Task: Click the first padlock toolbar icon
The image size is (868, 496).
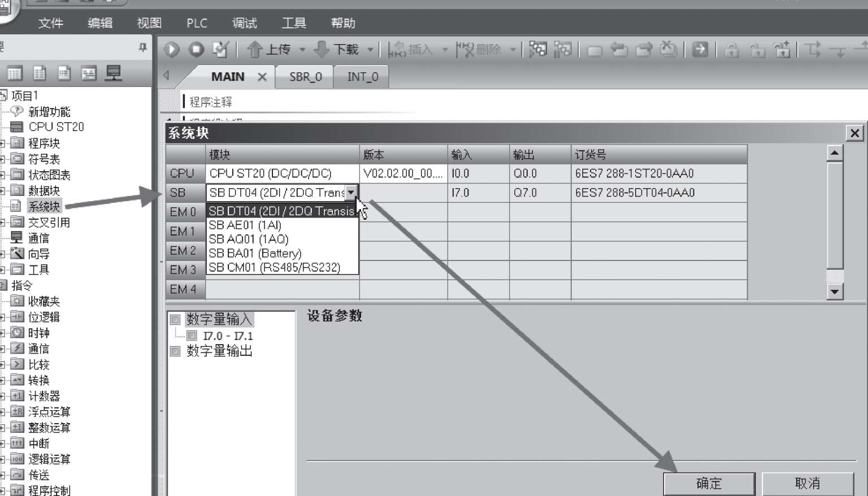Action: (732, 50)
